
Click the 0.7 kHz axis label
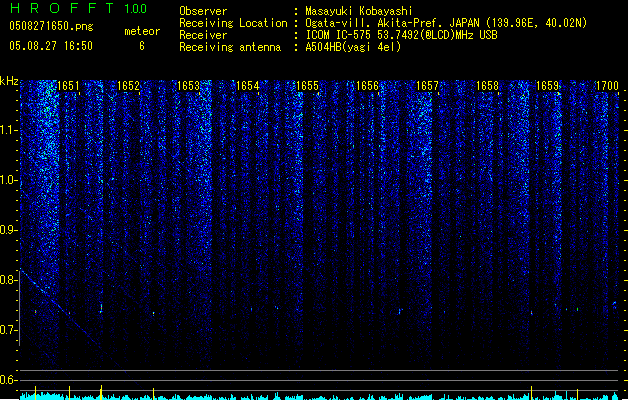9,330
